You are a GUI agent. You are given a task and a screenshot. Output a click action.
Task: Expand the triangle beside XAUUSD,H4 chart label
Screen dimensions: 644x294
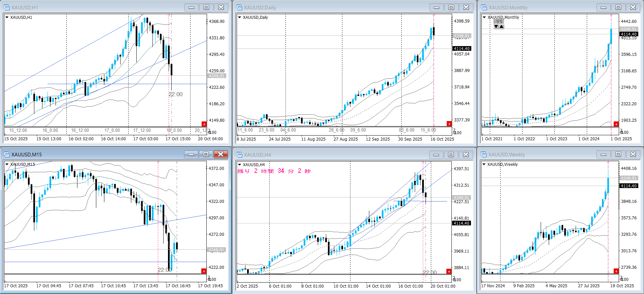(x=240, y=164)
